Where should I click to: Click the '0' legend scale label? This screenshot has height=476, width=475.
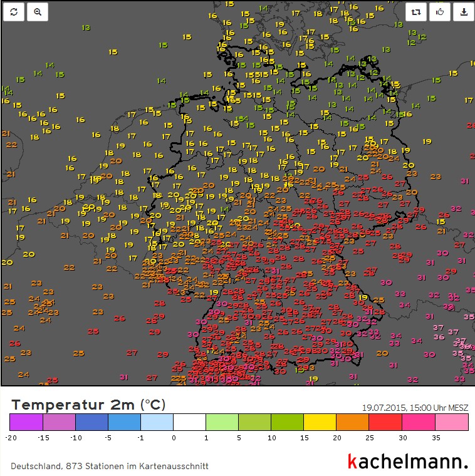(x=174, y=438)
